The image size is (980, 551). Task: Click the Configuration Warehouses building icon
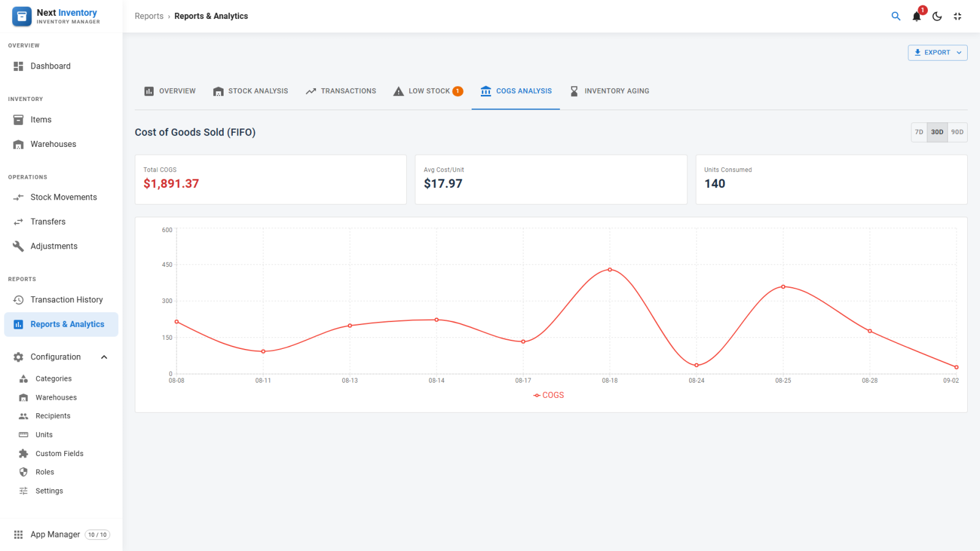(23, 398)
